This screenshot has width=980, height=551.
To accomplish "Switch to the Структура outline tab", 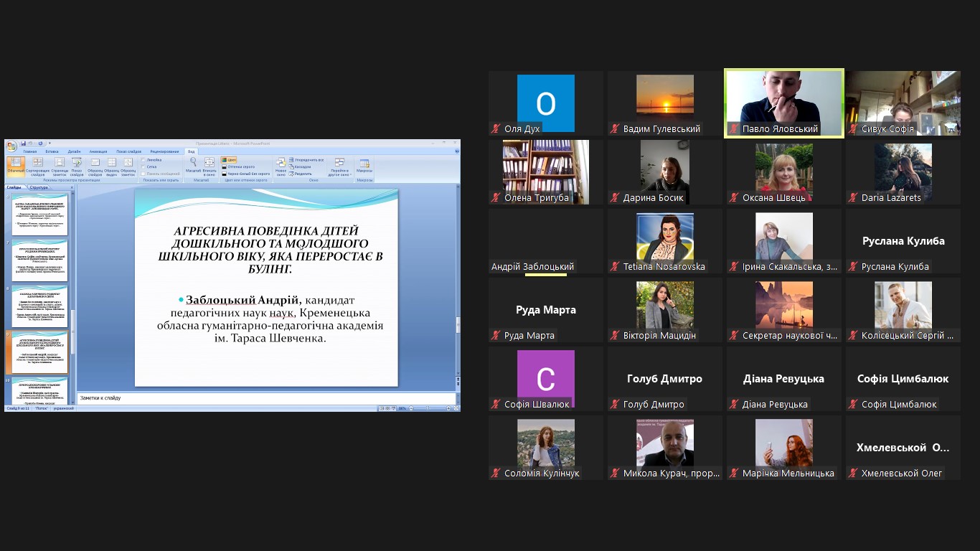I will pos(39,187).
